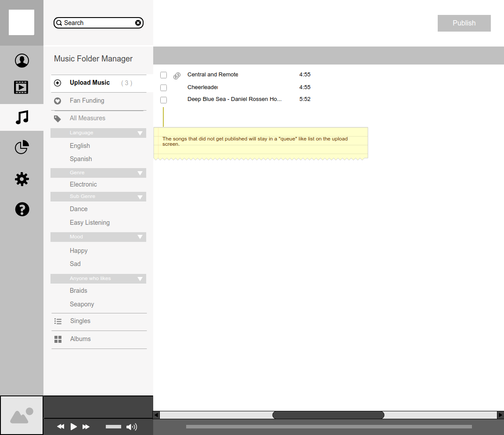Click the album art placeholder thumbnail
This screenshot has width=504, height=435.
(x=22, y=415)
